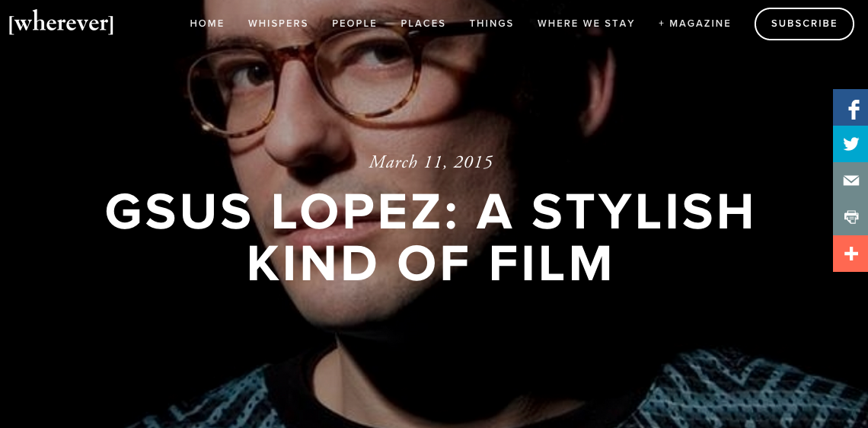Image resolution: width=868 pixels, height=428 pixels.
Task: Expand the + Magazine menu
Action: click(694, 24)
